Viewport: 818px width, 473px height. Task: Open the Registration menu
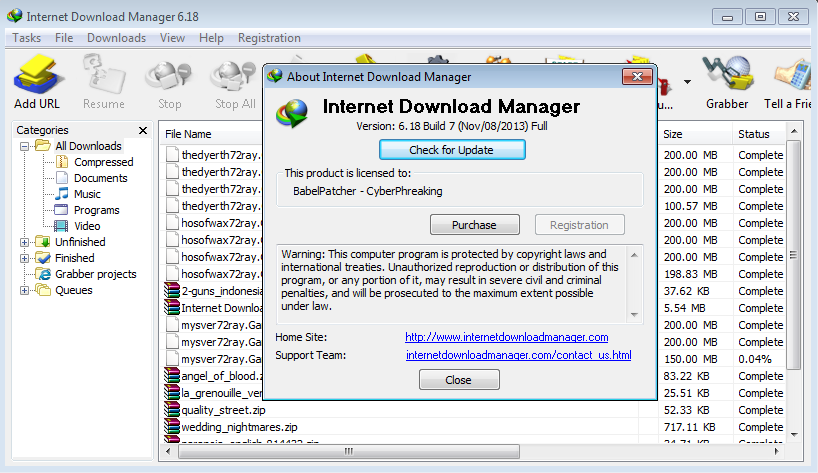click(x=269, y=38)
